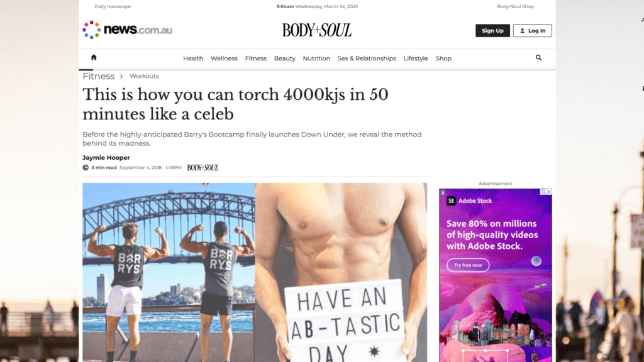Open search with magnifying glass icon
Screen dimensions: 644x362
click(x=538, y=58)
